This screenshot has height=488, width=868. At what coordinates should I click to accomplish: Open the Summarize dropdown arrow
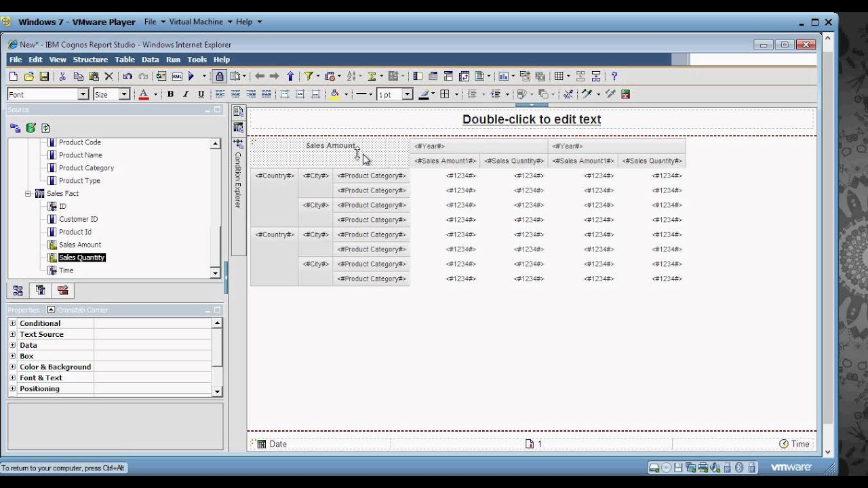click(x=382, y=77)
